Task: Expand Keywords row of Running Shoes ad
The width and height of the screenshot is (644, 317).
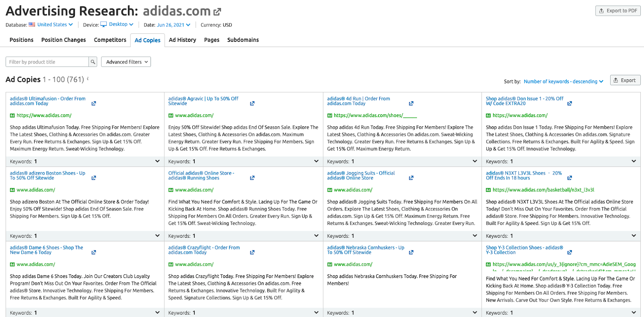Action: tap(316, 236)
